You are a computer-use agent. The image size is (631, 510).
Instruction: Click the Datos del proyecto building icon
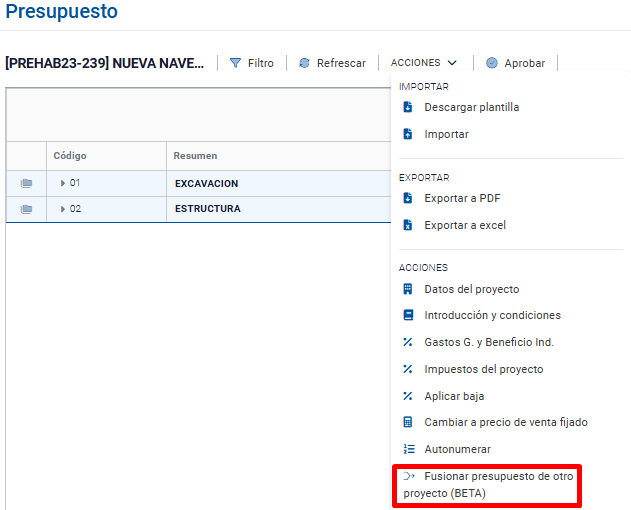coord(408,289)
